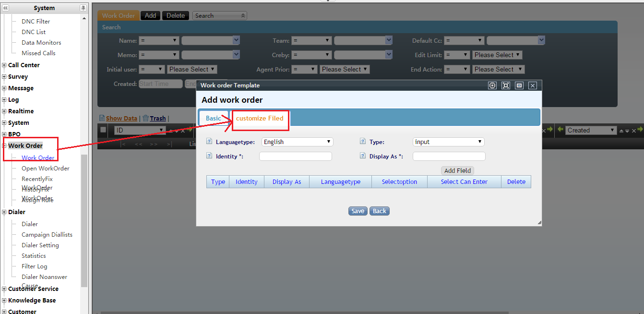Click the Back button in dialog

click(379, 211)
